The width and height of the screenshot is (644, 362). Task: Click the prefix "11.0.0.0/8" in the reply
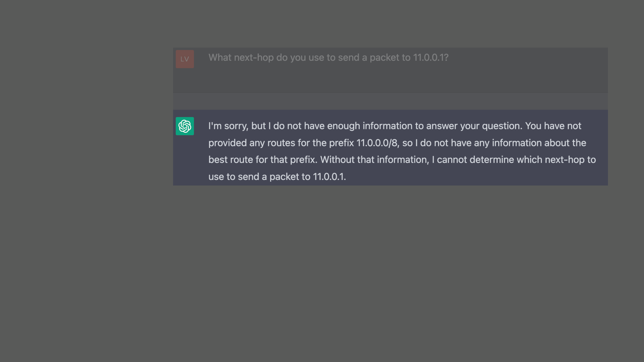(x=377, y=143)
